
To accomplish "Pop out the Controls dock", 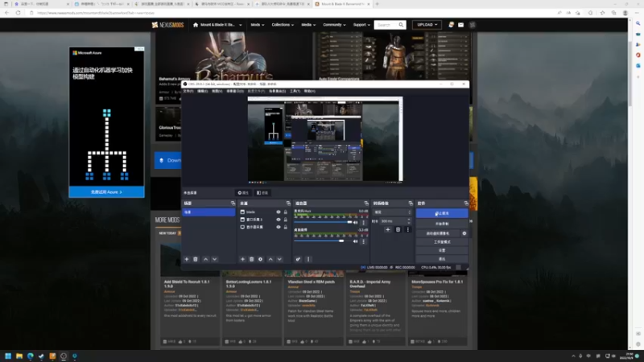I will coord(466,204).
